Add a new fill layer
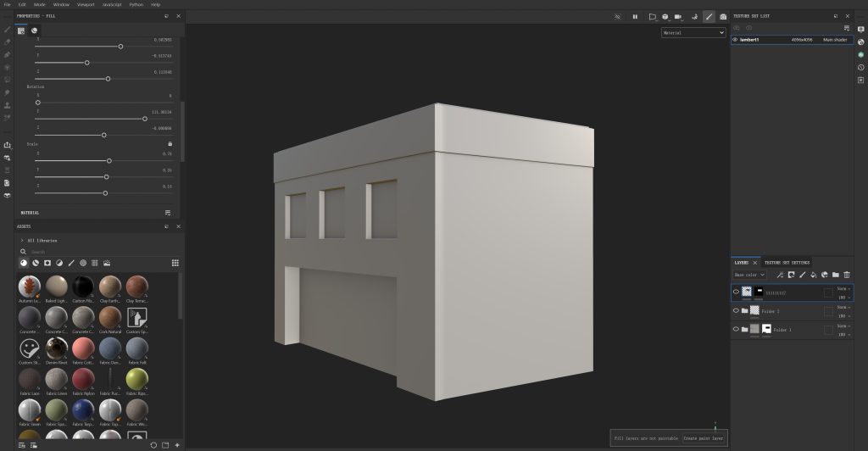 pos(813,275)
